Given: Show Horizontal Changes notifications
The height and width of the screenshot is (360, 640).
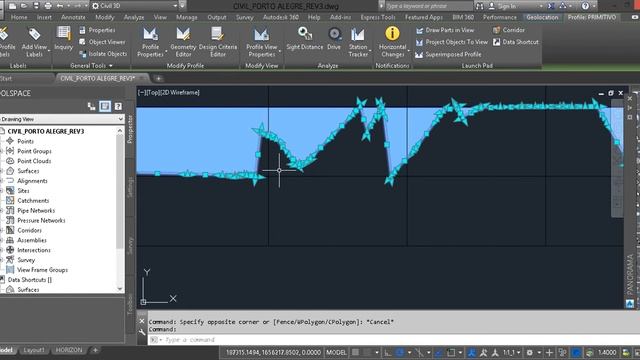Looking at the screenshot, I should tap(392, 42).
